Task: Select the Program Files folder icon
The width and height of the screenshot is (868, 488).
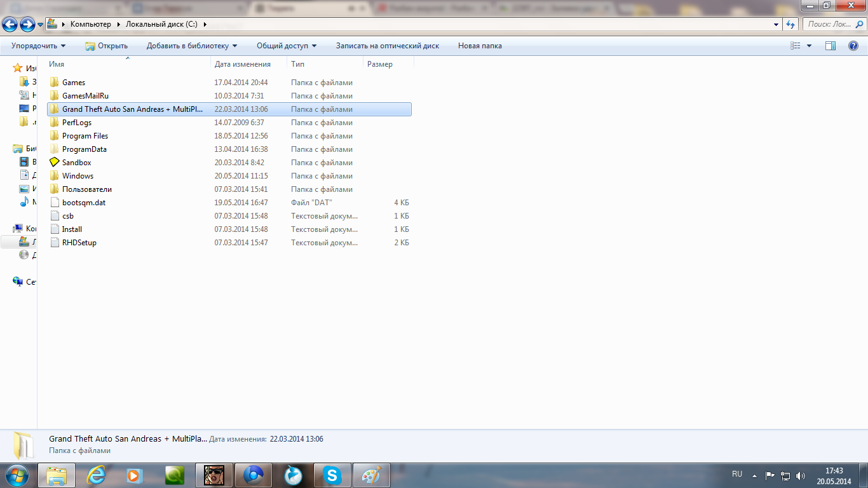Action: 54,136
